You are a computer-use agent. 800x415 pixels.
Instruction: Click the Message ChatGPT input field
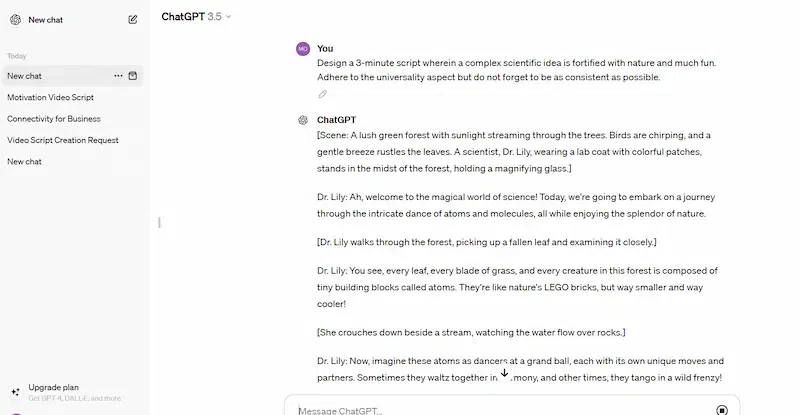(x=500, y=409)
